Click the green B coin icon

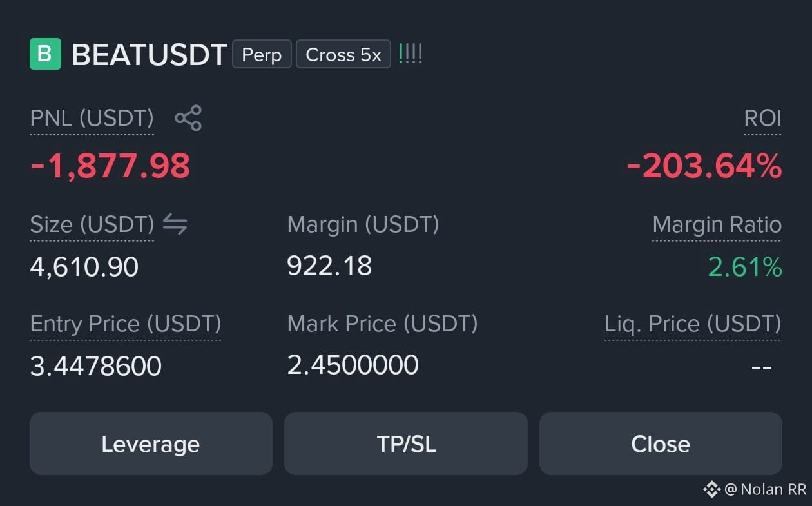click(x=45, y=54)
